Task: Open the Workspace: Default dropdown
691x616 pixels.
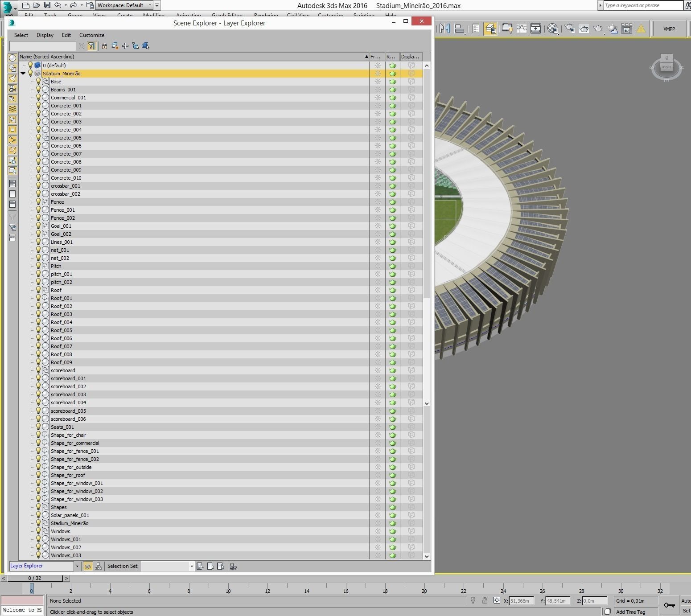Action: pos(125,5)
